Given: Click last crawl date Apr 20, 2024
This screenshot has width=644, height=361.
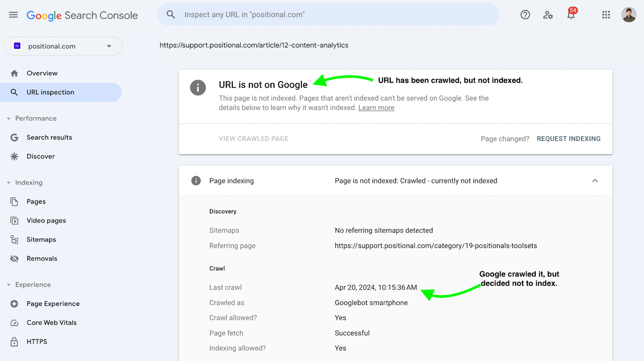Looking at the screenshot, I should 376,288.
